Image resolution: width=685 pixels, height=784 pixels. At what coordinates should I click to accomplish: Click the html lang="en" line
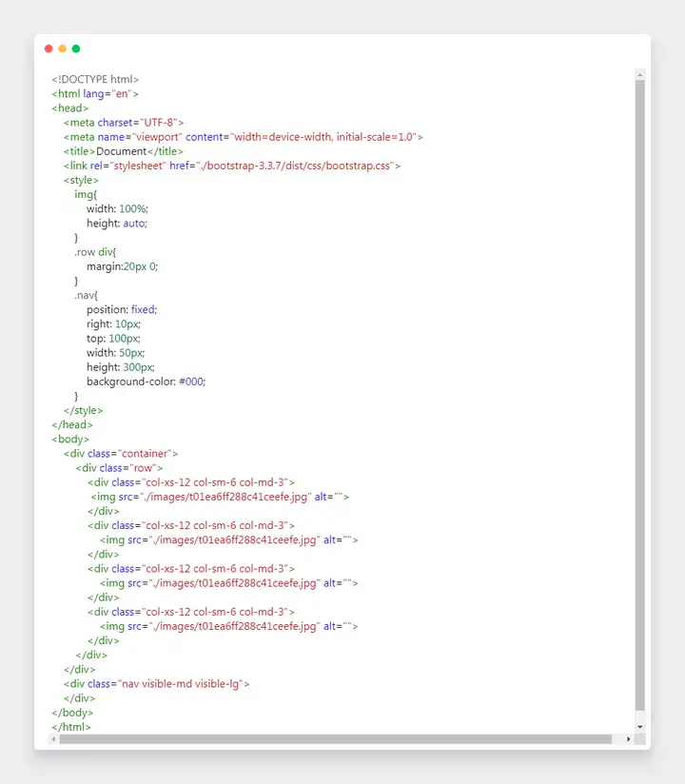pos(95,94)
